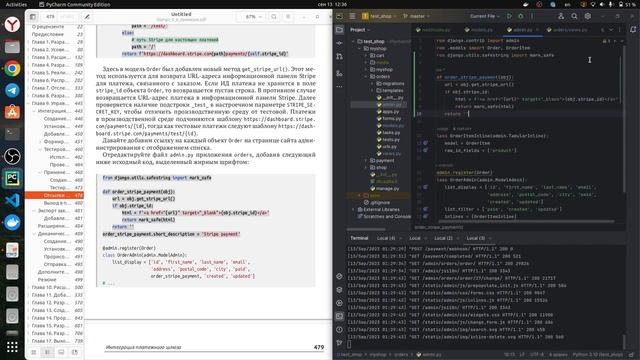Select the Local (3) terminal tab

[x=476, y=238]
